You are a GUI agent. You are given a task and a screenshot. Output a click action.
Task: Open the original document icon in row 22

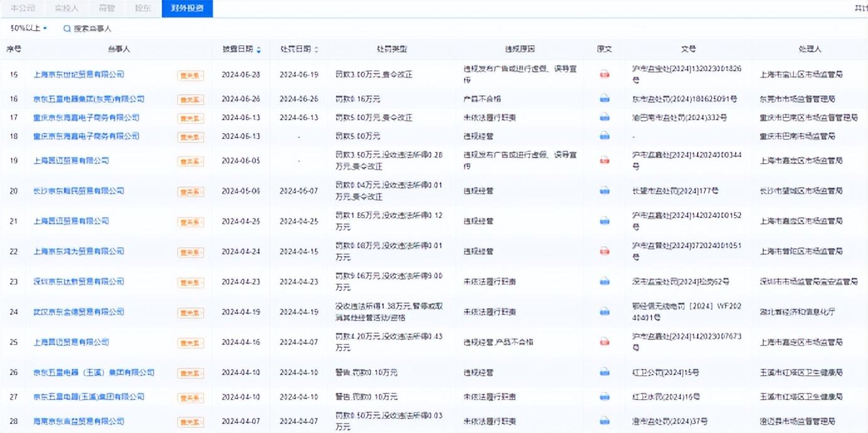tap(604, 251)
